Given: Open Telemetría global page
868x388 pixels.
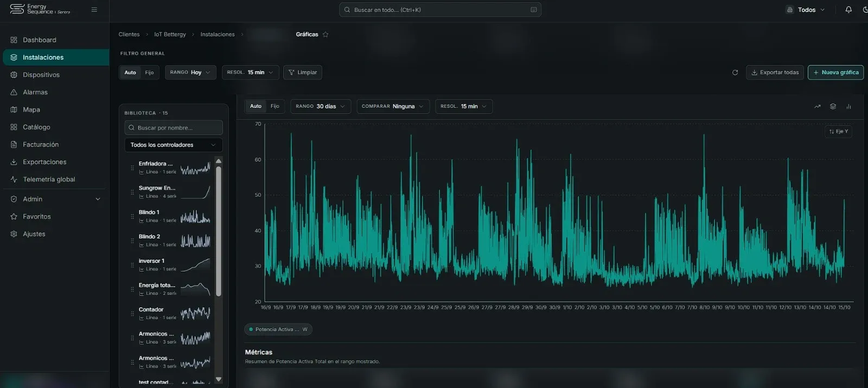Looking at the screenshot, I should tap(54, 179).
